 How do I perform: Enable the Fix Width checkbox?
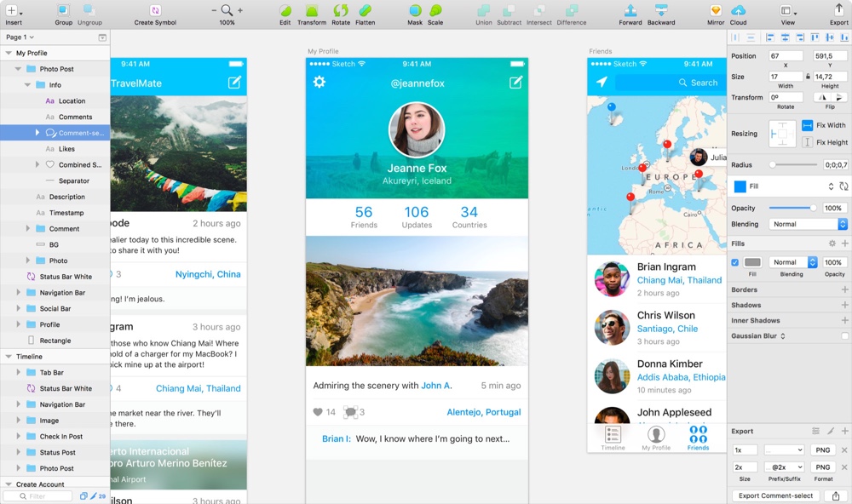coord(808,124)
